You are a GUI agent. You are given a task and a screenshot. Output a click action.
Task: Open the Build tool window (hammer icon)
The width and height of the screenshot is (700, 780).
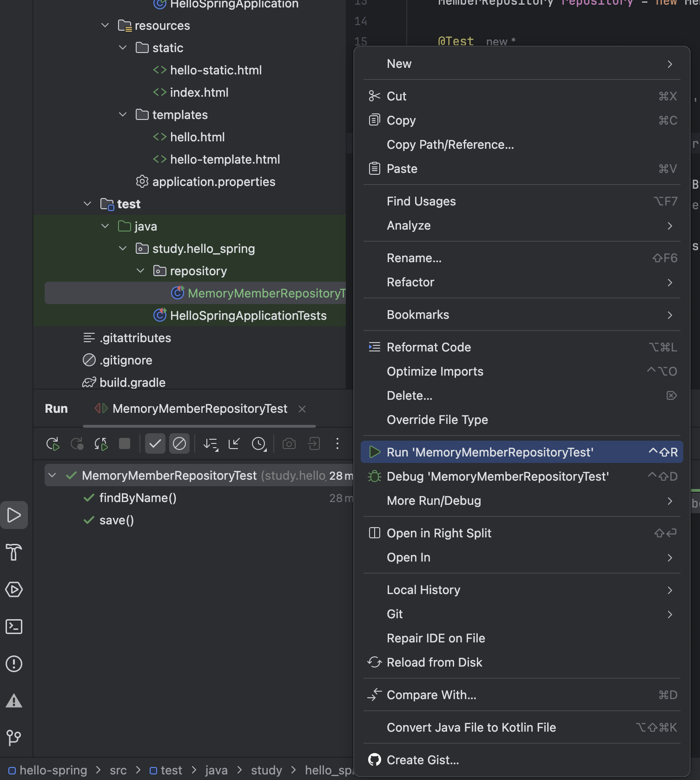click(x=14, y=552)
